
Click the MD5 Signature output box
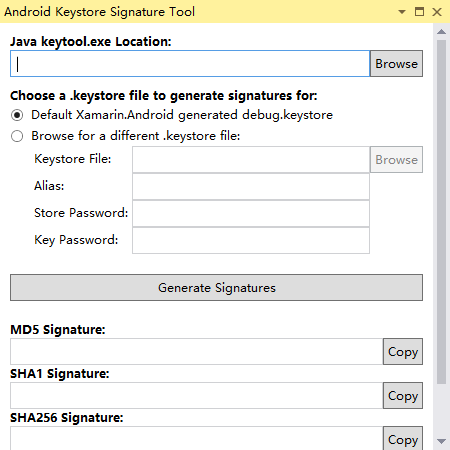(196, 352)
